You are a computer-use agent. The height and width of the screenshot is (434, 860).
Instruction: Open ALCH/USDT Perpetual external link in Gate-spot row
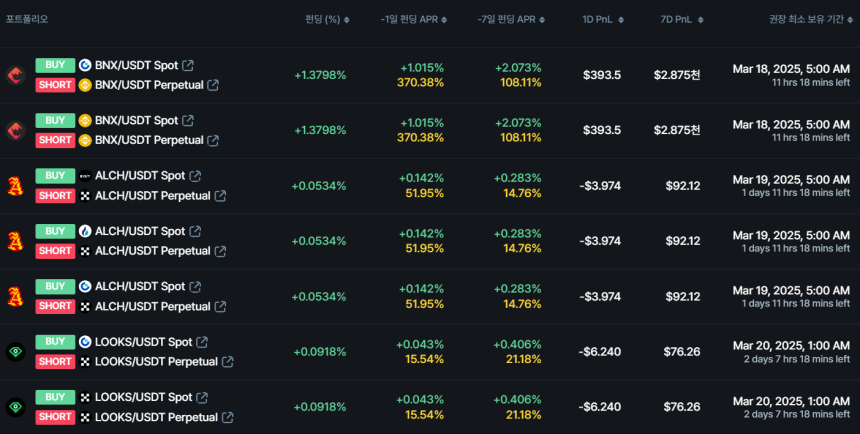pos(220,306)
